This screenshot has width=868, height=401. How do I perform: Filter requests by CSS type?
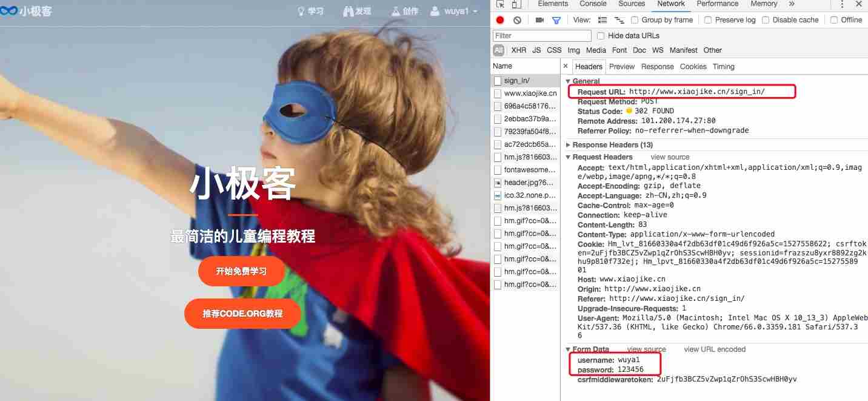(x=554, y=50)
